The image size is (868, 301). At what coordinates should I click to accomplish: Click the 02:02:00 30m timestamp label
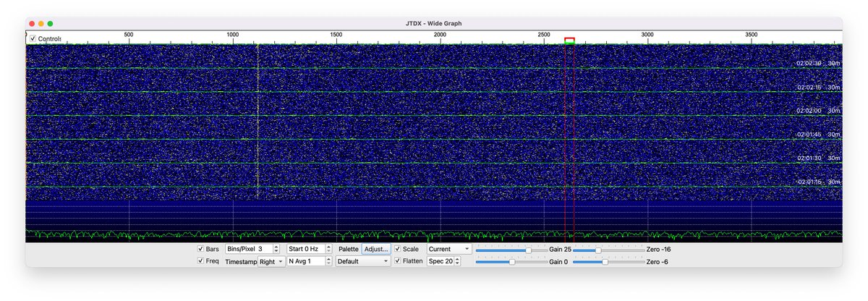pos(818,111)
